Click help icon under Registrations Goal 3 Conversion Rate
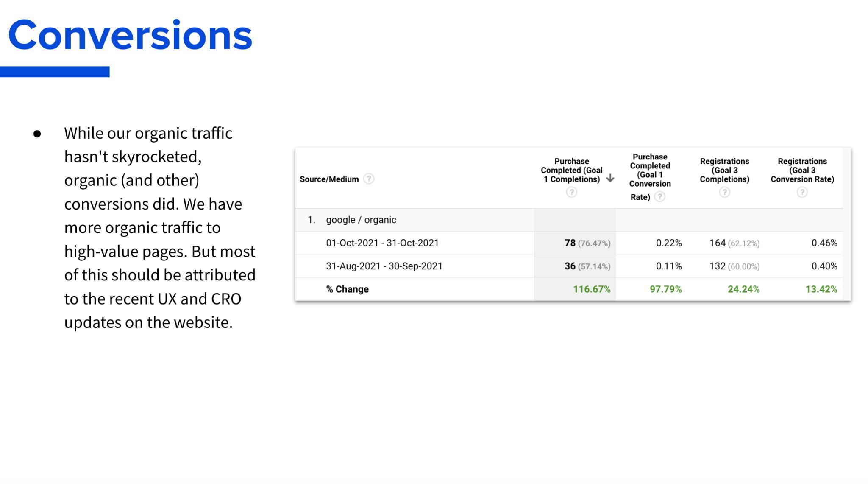This screenshot has height=484, width=868. pyautogui.click(x=802, y=193)
